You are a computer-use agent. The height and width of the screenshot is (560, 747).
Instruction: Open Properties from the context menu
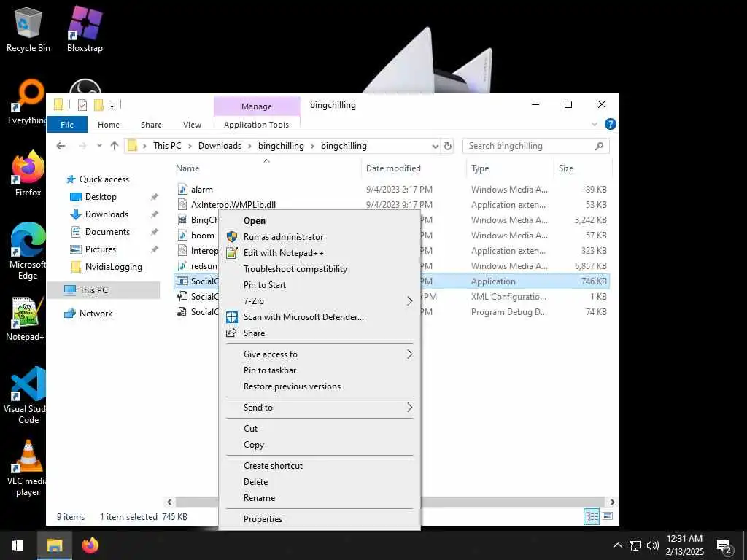pyautogui.click(x=320, y=519)
